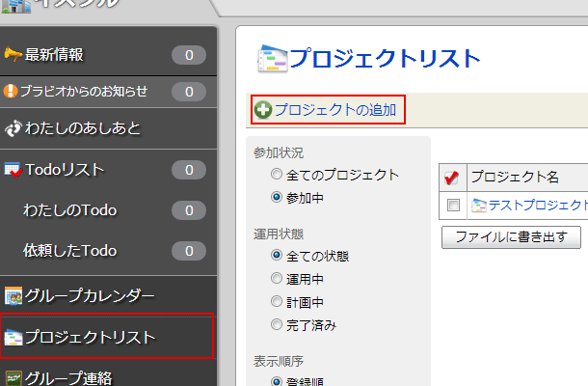Viewport: 588px width, 386px height.
Task: Check the テストプロジェクト row checkbox
Action: pos(453,205)
